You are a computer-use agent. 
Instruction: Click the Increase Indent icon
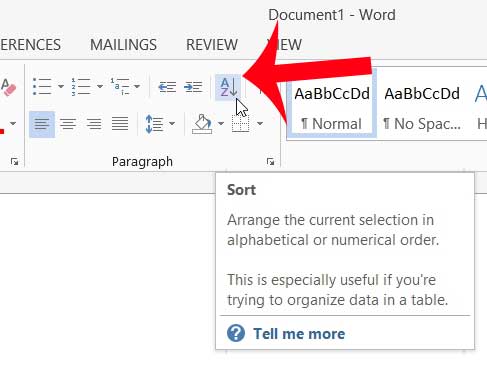193,87
